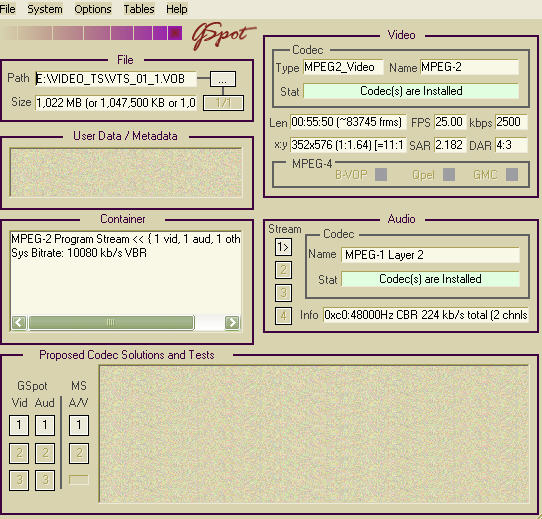Open the File menu
The width and height of the screenshot is (542, 519).
[x=7, y=9]
